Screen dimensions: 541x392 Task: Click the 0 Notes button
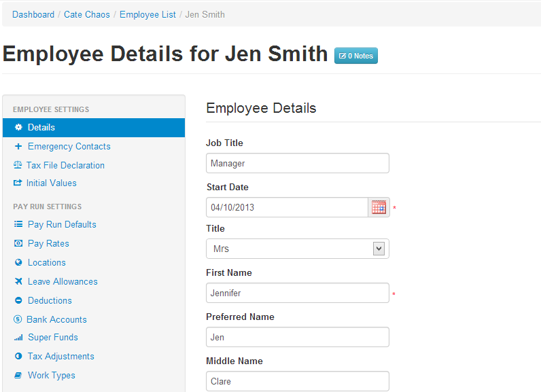(356, 56)
